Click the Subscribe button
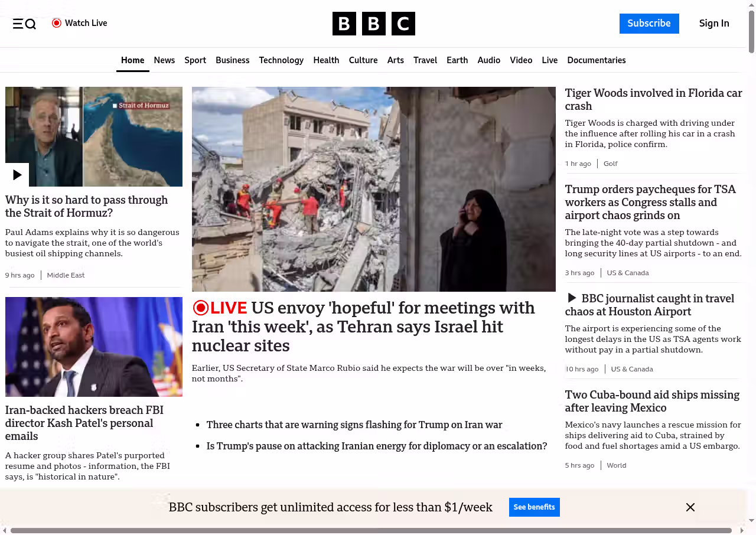The image size is (756, 535). click(649, 24)
